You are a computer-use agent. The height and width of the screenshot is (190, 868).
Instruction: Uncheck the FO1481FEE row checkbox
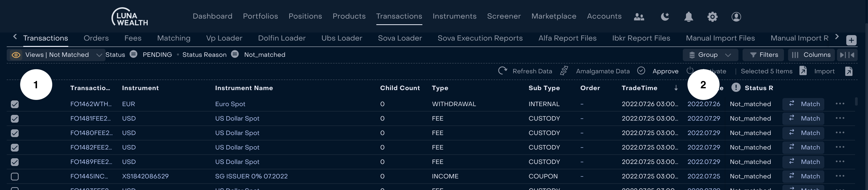coord(15,119)
